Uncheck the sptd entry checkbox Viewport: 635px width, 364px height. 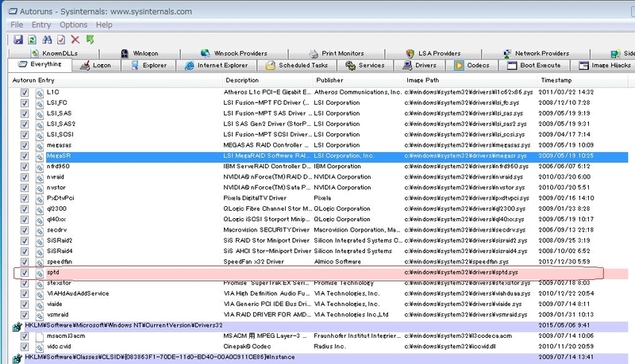click(x=25, y=273)
